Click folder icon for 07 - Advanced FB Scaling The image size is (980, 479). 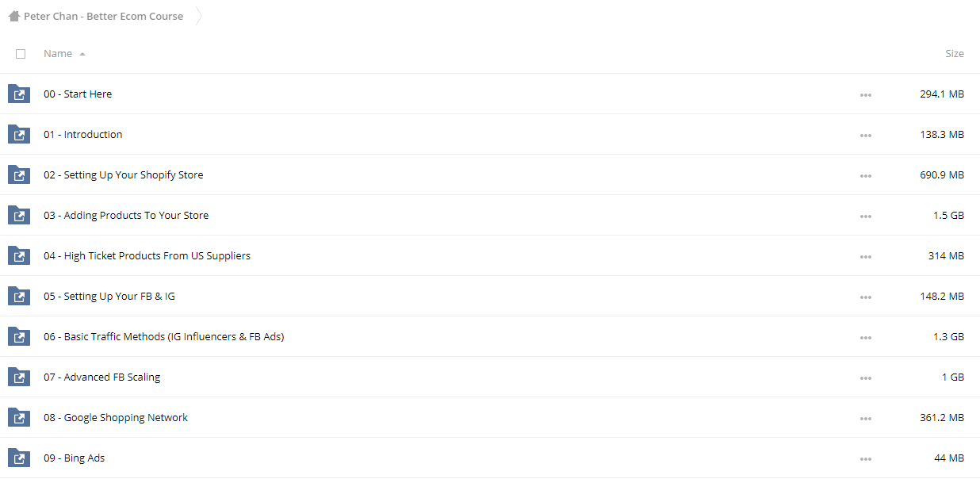tap(18, 377)
